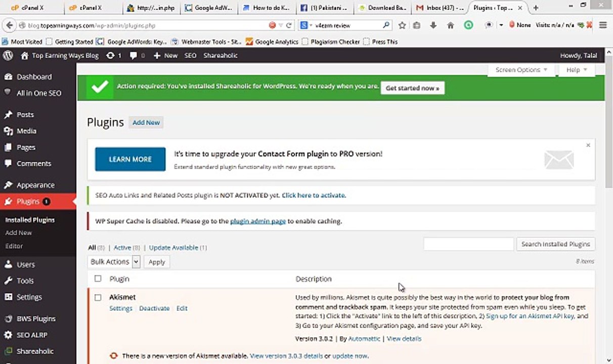This screenshot has width=613, height=364.
Task: Open Firefox hamburger menu
Action: click(603, 25)
